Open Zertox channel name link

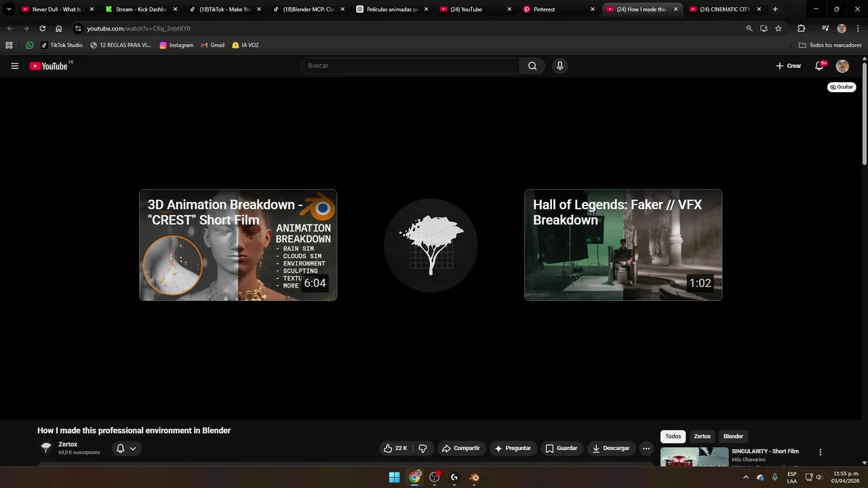68,444
